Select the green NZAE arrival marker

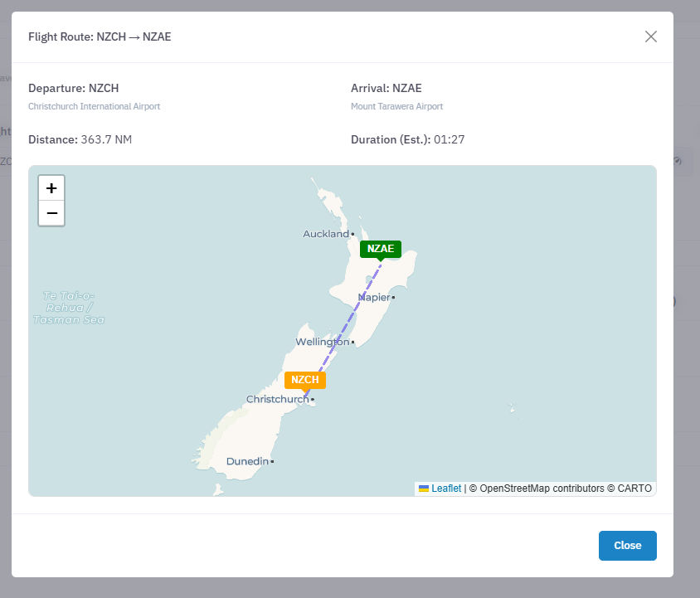click(x=381, y=249)
